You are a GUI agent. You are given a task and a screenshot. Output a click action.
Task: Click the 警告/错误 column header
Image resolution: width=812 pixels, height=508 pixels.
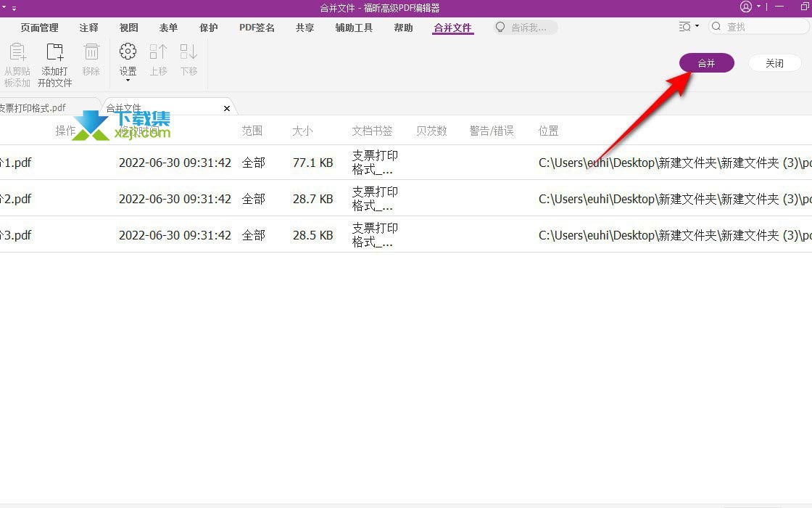tap(492, 131)
